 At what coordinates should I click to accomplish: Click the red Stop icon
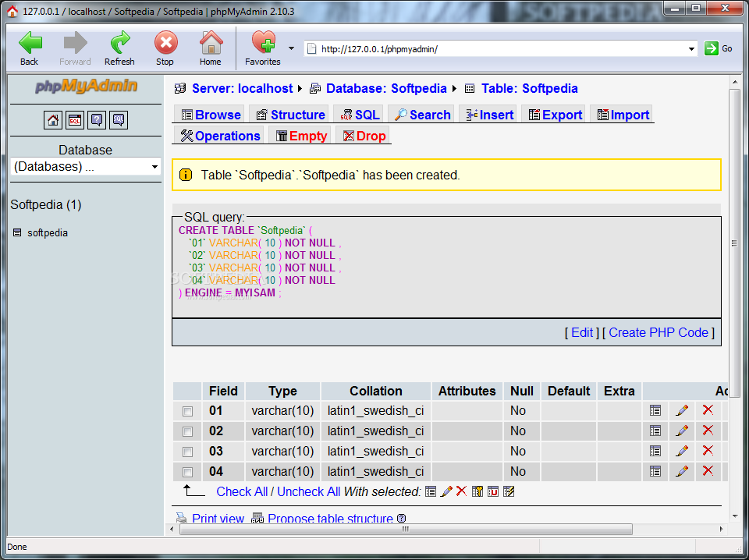coord(165,43)
